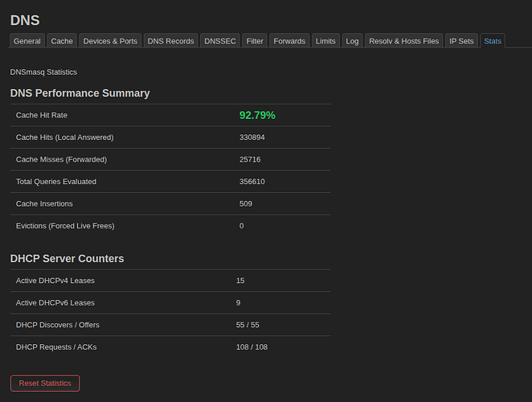This screenshot has width=532, height=402.
Task: Click the 92.79% cache hit rate value
Action: [257, 116]
